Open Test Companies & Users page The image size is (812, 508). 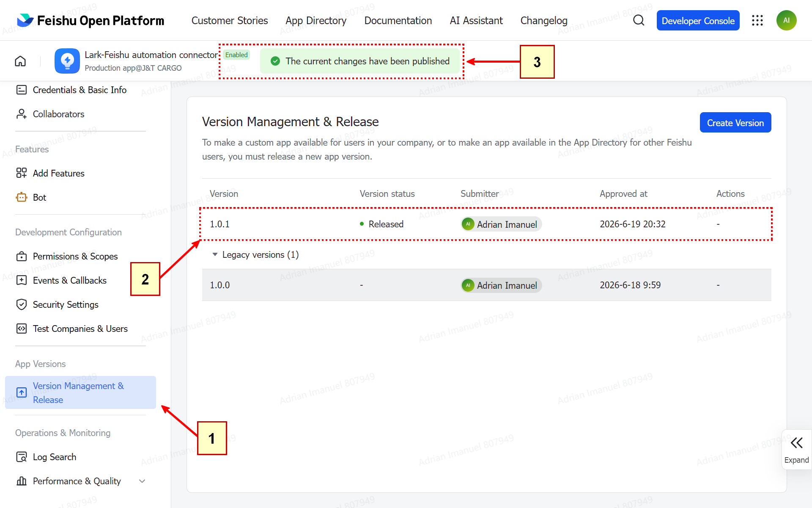coord(80,329)
